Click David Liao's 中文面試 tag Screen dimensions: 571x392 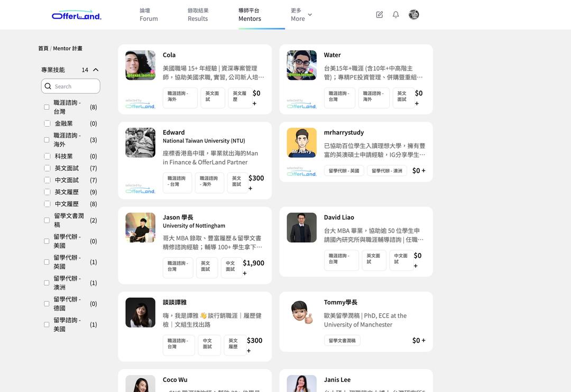401,260
